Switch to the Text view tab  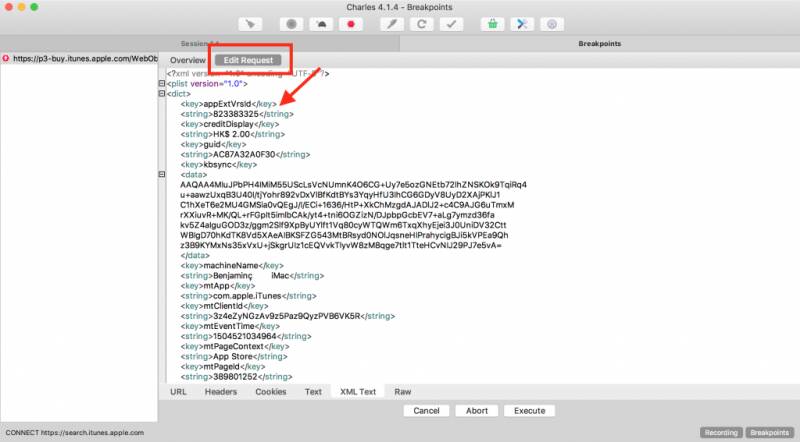[313, 391]
